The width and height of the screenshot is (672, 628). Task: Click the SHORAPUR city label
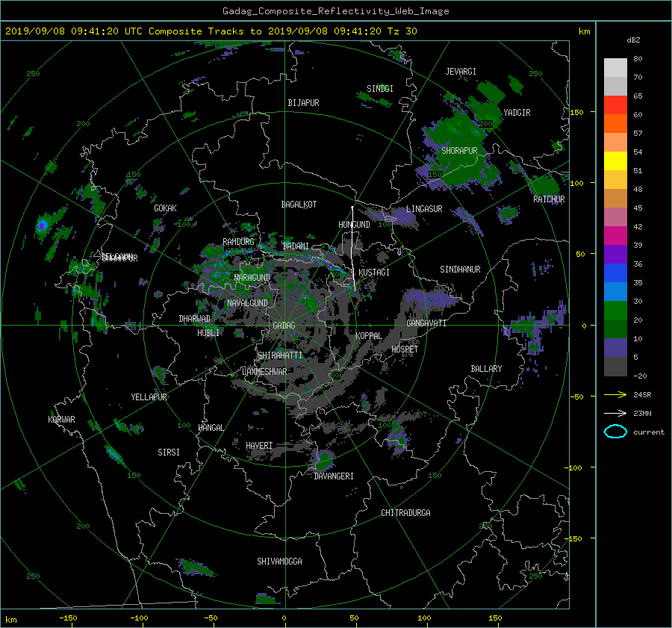tap(459, 150)
